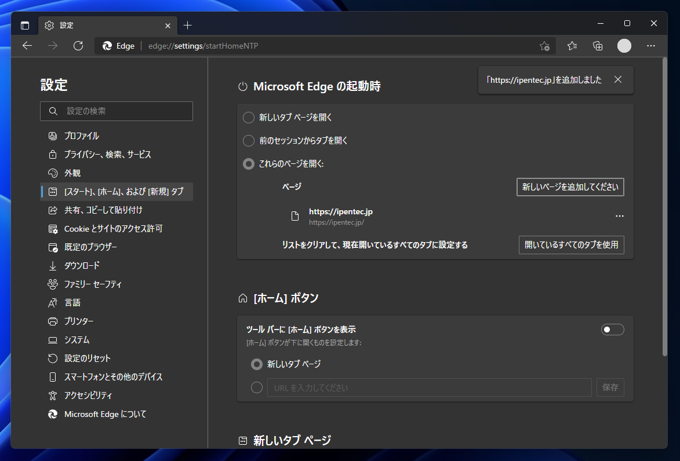Click the 新しいタブ ページ section heading
680x461 pixels.
click(x=292, y=441)
